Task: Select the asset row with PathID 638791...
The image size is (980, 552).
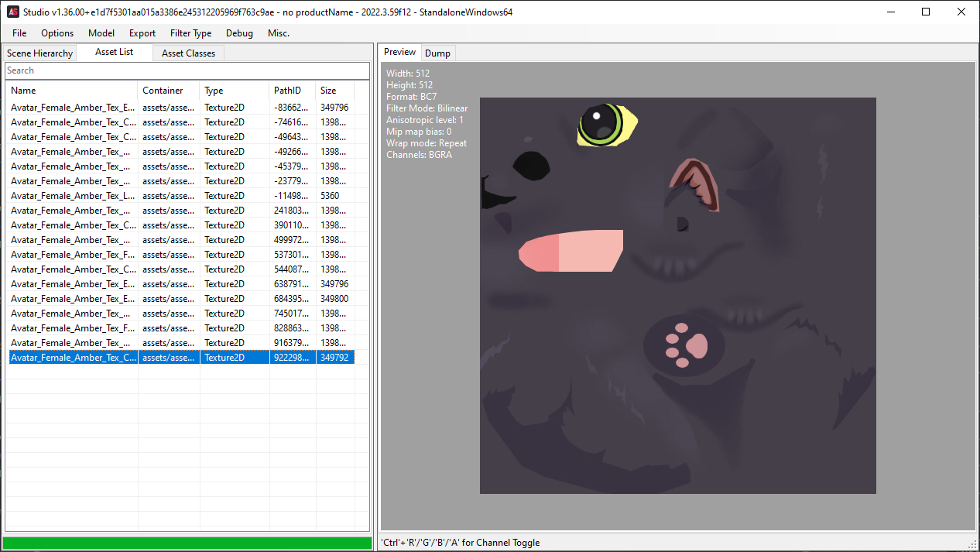Action: (x=181, y=284)
